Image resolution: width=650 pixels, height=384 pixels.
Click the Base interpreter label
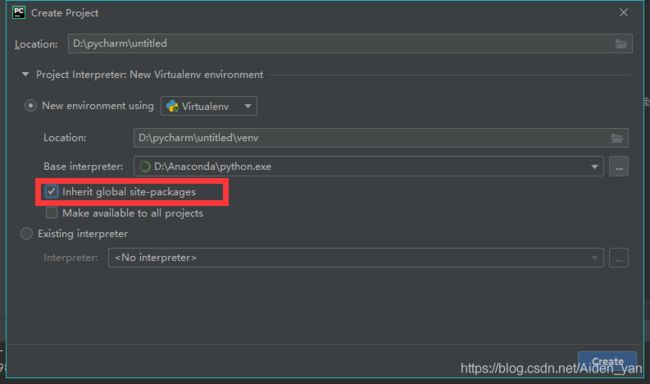(83, 167)
